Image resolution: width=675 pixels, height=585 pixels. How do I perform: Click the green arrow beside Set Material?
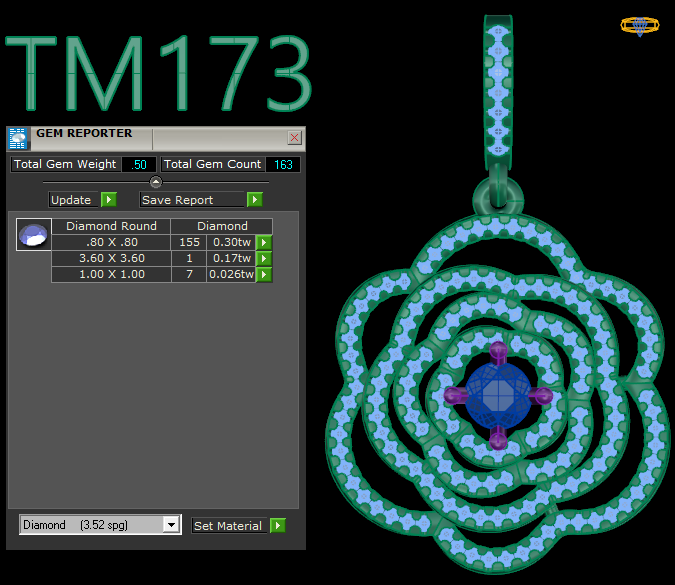pos(277,526)
